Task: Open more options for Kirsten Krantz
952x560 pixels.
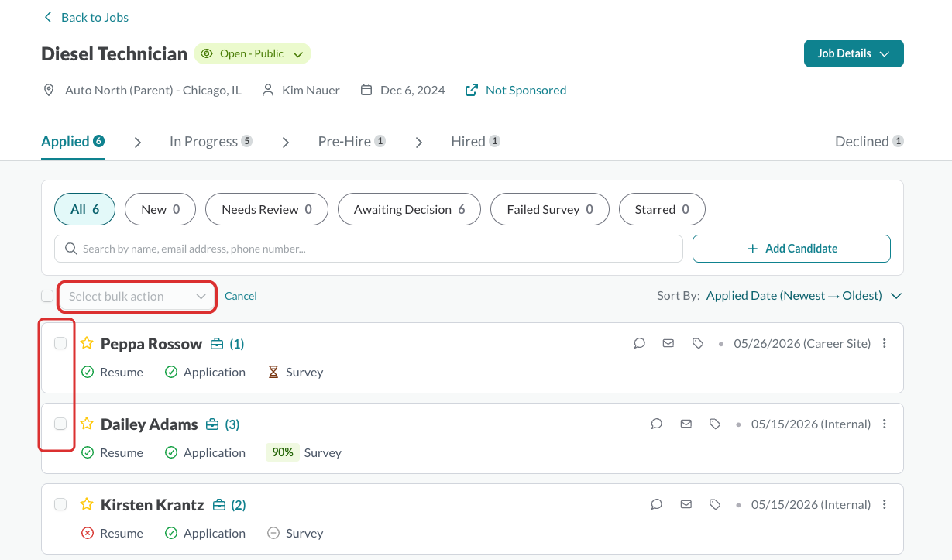Action: click(885, 504)
